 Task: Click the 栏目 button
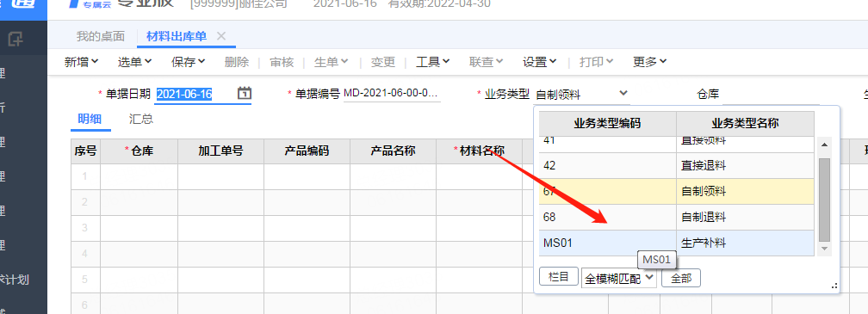tap(559, 277)
